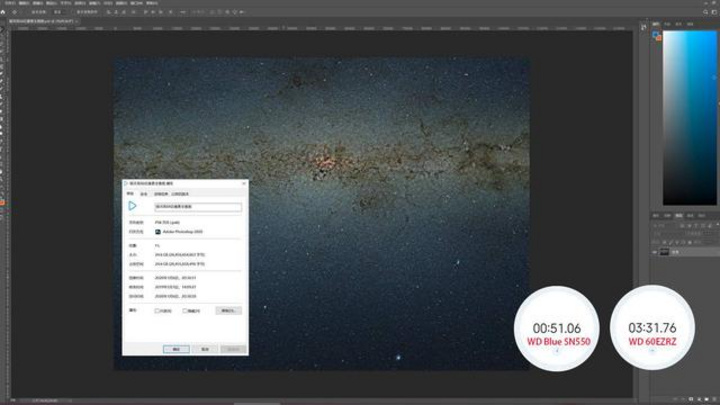
Task: Click the Home icon in options bar
Action: (x=4, y=12)
